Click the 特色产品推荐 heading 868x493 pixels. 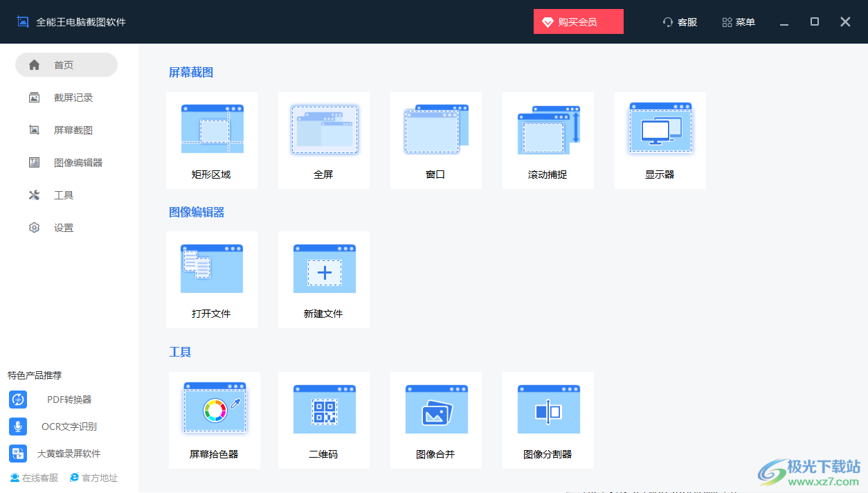pos(35,375)
